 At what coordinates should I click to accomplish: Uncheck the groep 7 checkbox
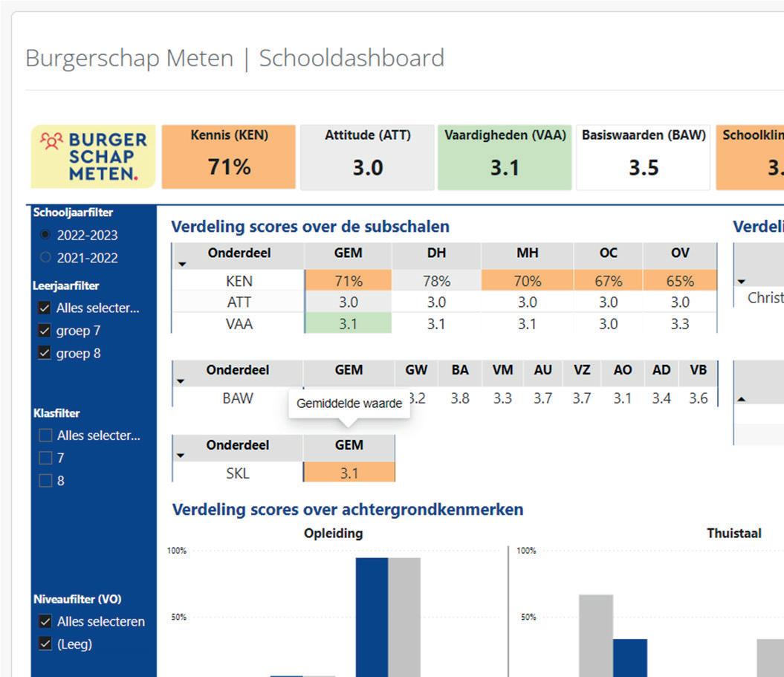tap(45, 331)
